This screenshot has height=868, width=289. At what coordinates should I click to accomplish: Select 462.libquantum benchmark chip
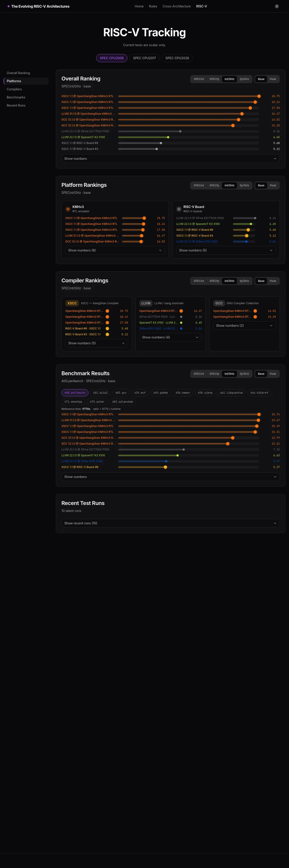(x=231, y=393)
